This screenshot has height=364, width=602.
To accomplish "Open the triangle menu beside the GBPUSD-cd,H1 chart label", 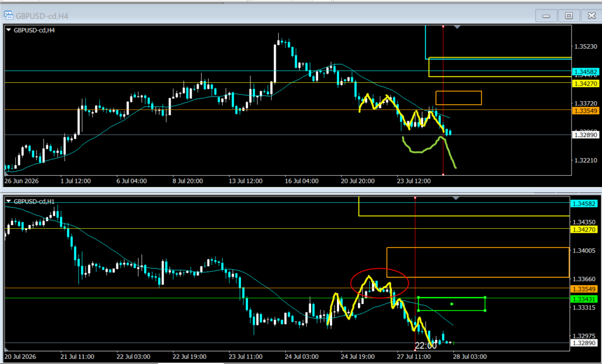I will 9,201.
